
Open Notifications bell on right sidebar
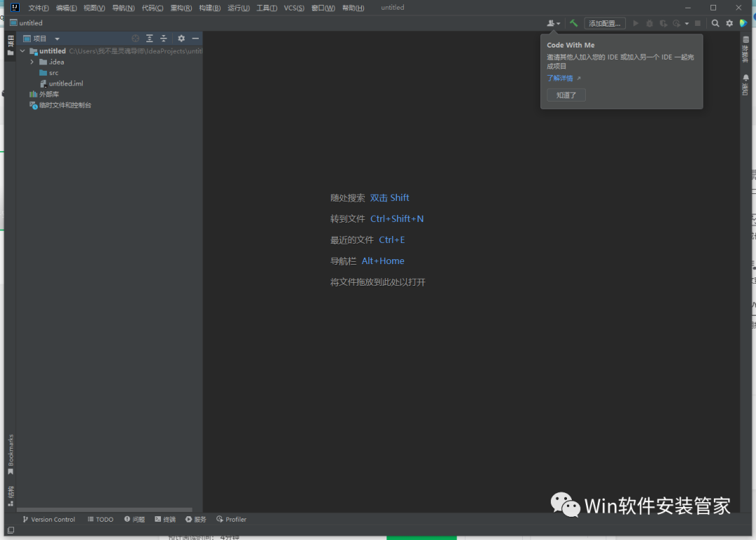745,84
